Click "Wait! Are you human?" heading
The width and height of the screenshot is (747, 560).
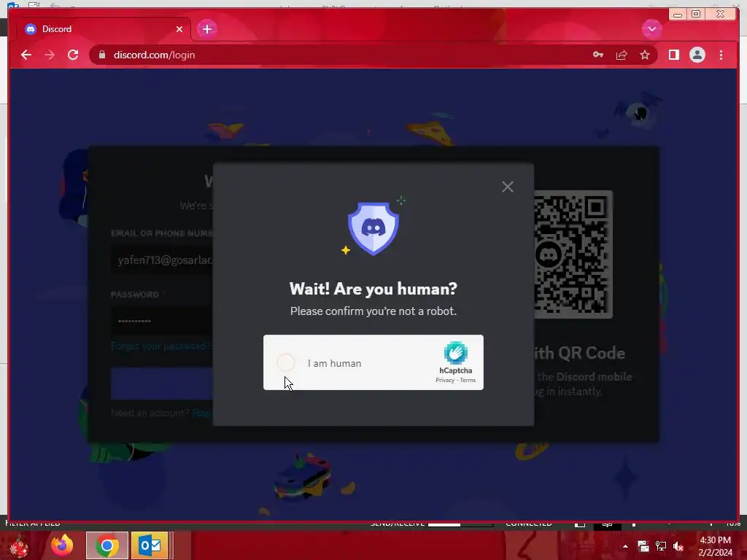[373, 289]
